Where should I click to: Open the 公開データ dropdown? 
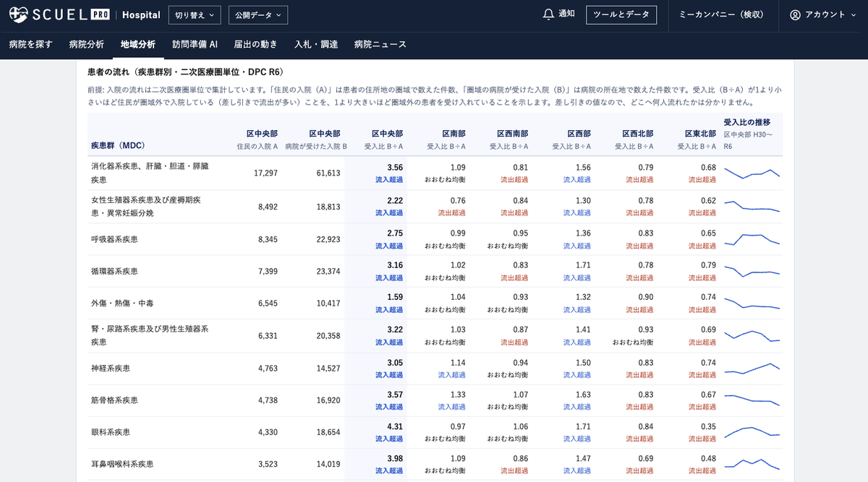coord(258,14)
